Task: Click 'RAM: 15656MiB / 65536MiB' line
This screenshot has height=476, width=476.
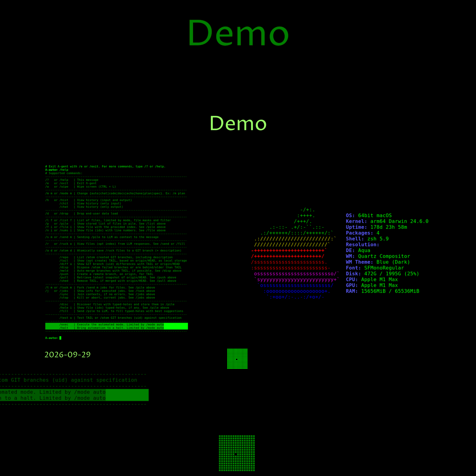Action: click(x=382, y=291)
